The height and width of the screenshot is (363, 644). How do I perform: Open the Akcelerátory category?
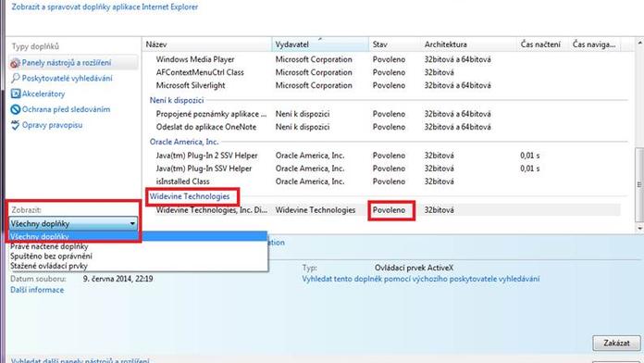pos(43,94)
